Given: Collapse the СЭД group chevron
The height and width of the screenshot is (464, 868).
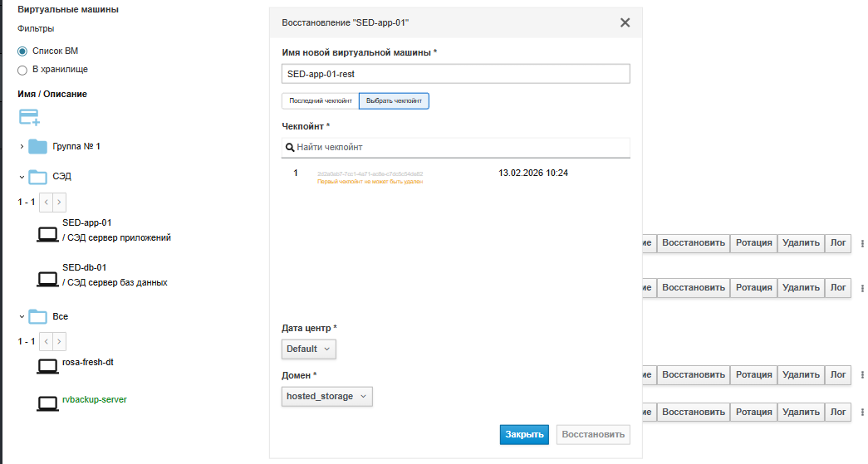Looking at the screenshot, I should 22,177.
